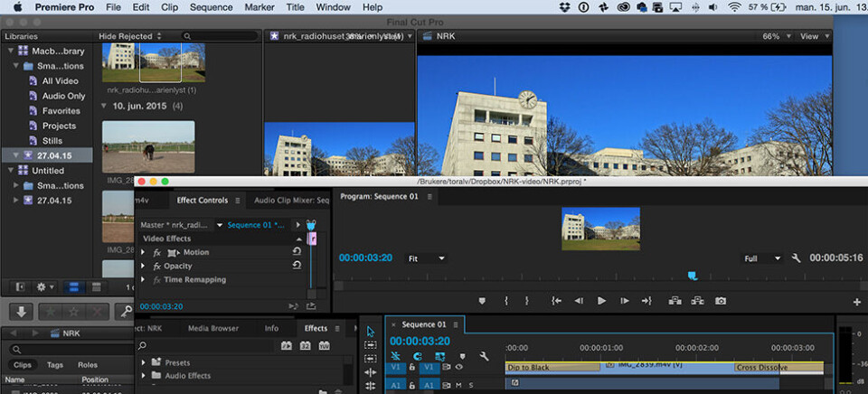This screenshot has width=868, height=394.
Task: Toggle the Final Cut libraries sidebar button
Action: [x=21, y=287]
